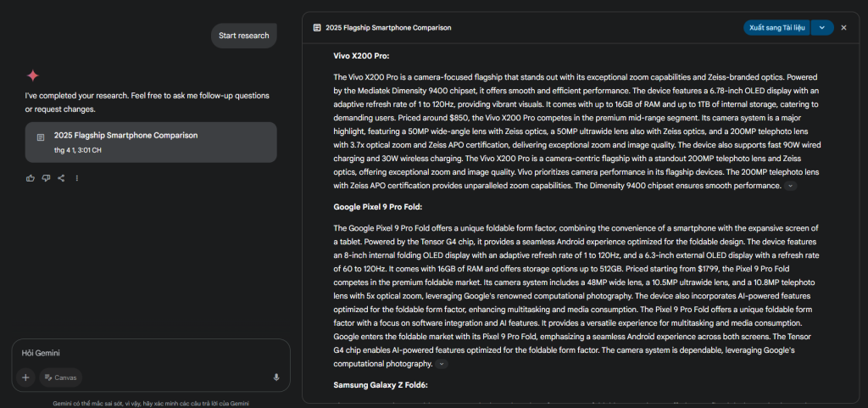Click the Vivo X200 Pro heading

(x=361, y=56)
